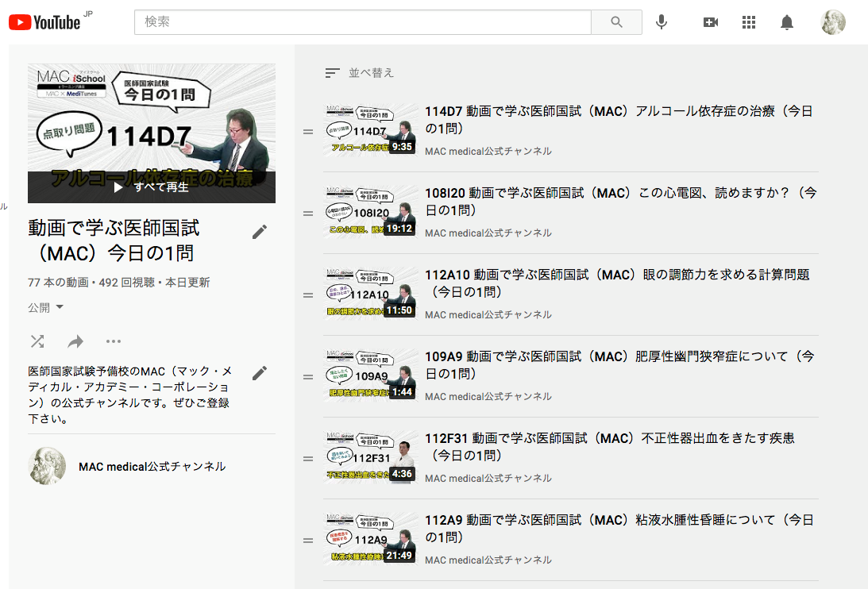Screen dimensions: 868x589
Task: Grab the reorder handle for 112F31 video
Action: [x=308, y=459]
